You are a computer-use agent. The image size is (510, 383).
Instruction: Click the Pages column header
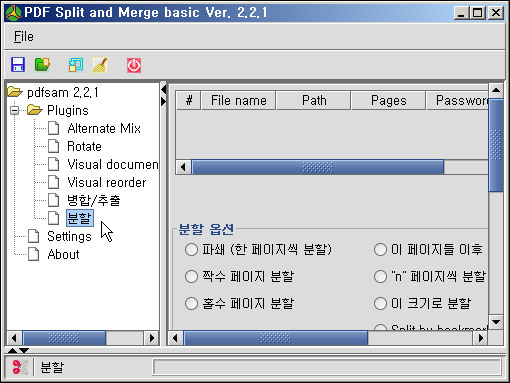pyautogui.click(x=388, y=100)
